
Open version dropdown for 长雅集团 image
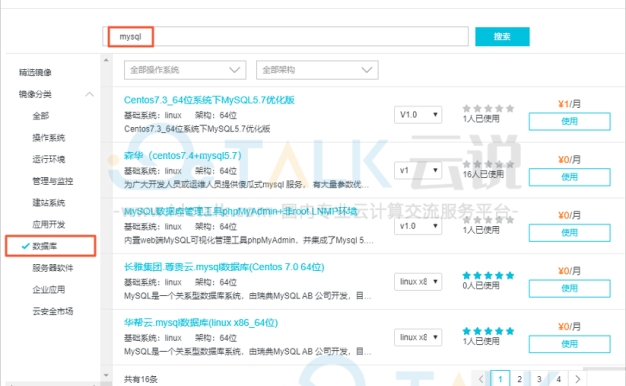418,282
